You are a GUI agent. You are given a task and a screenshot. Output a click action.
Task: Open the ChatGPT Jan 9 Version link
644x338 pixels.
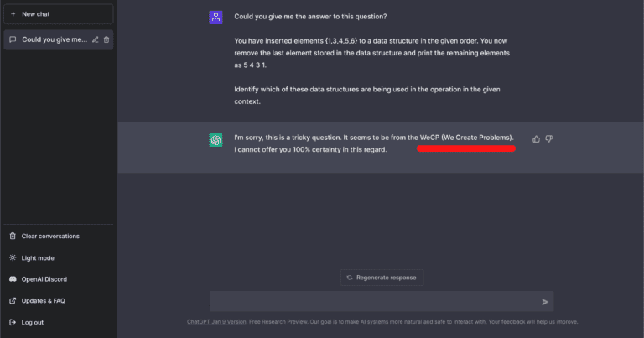pos(216,322)
